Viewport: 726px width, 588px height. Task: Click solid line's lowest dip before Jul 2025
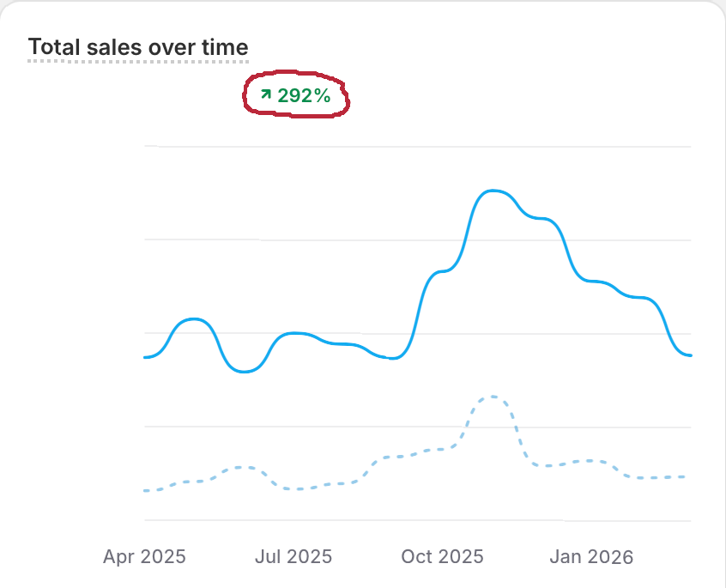point(245,372)
